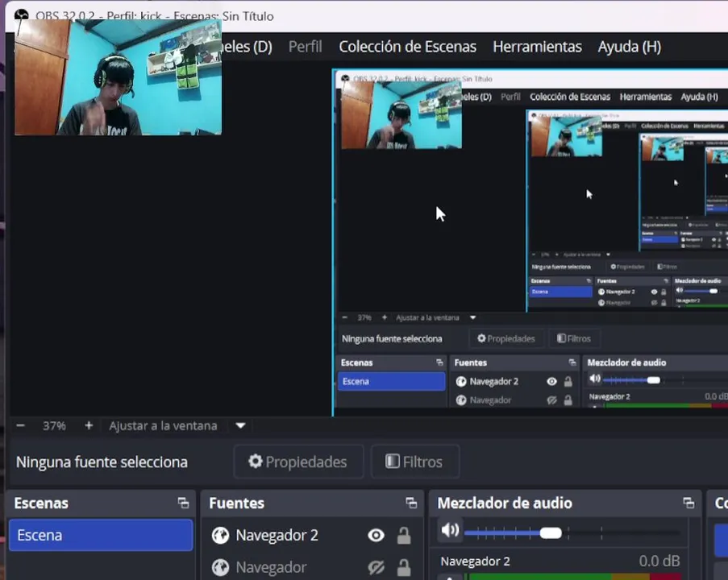This screenshot has width=728, height=580.
Task: Click the Navegador browser source icon
Action: [220, 567]
